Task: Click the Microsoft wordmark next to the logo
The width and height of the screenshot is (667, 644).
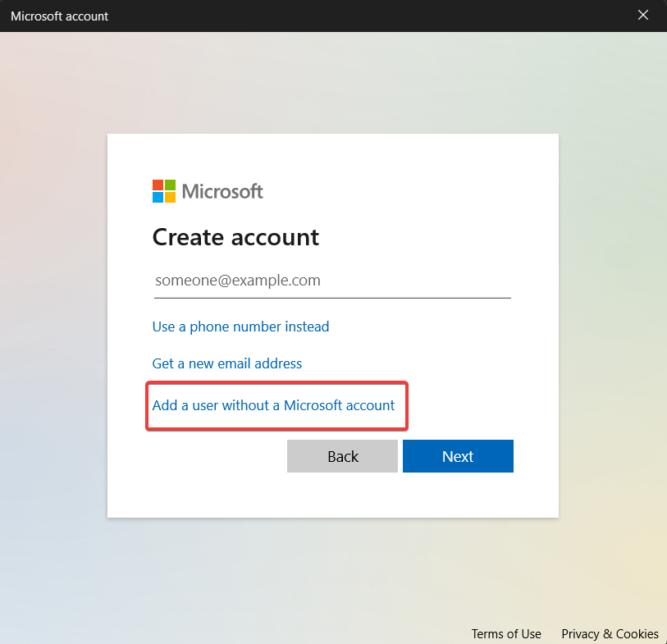Action: coord(223,191)
